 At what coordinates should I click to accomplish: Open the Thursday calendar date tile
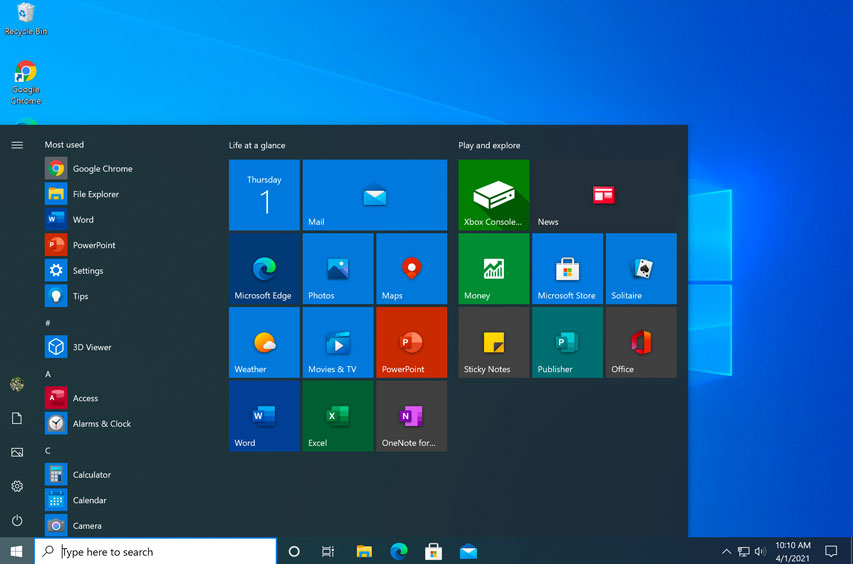coord(264,195)
